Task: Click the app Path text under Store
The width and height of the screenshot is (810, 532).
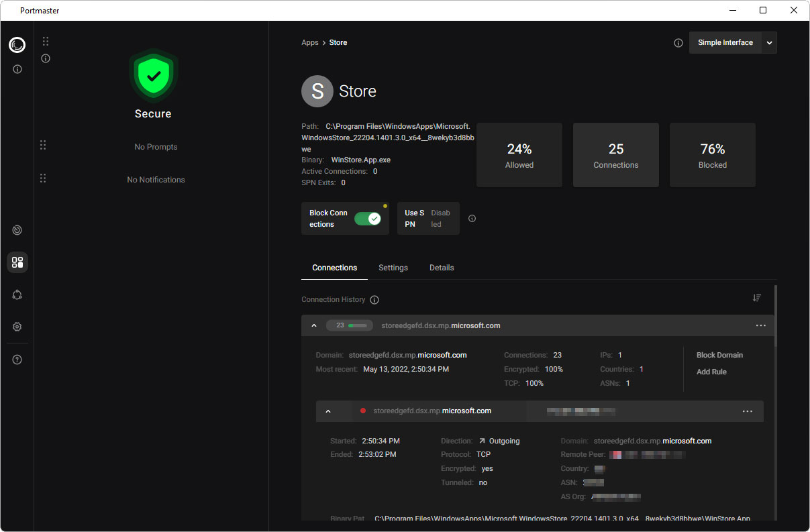Action: pyautogui.click(x=388, y=137)
